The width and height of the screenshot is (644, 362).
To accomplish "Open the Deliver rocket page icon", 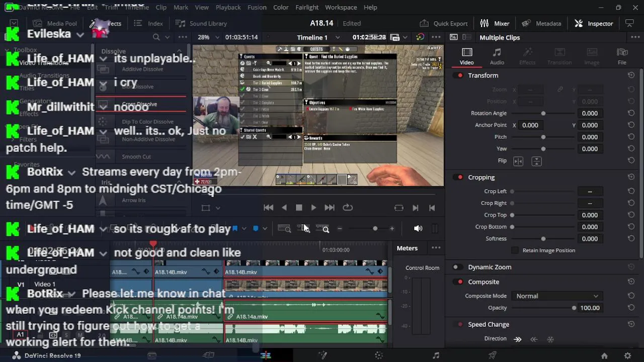I will pos(493,355).
